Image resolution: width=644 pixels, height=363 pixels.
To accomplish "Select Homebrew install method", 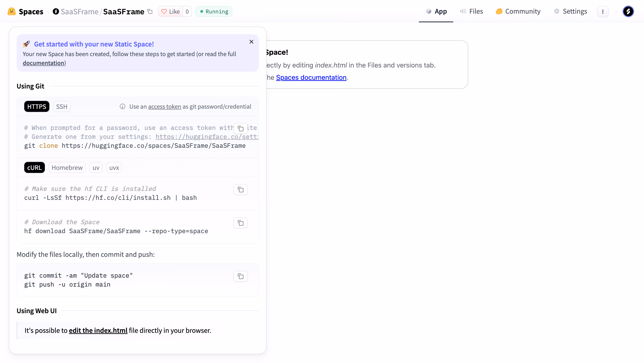I will pos(67,167).
